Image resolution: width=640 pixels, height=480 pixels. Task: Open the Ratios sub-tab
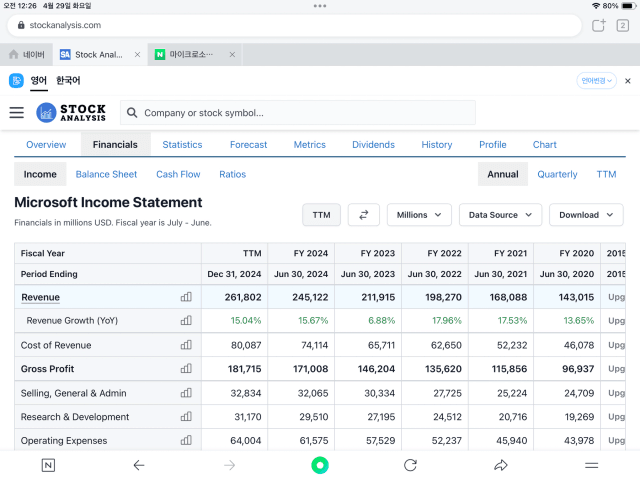pos(233,174)
